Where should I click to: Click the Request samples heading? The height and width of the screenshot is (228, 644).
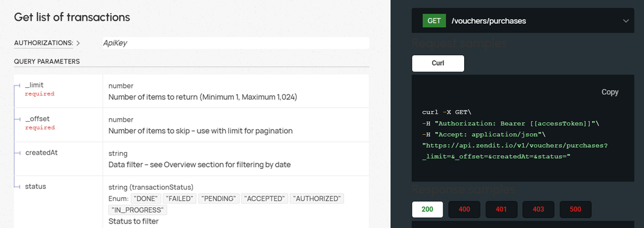coord(458,43)
